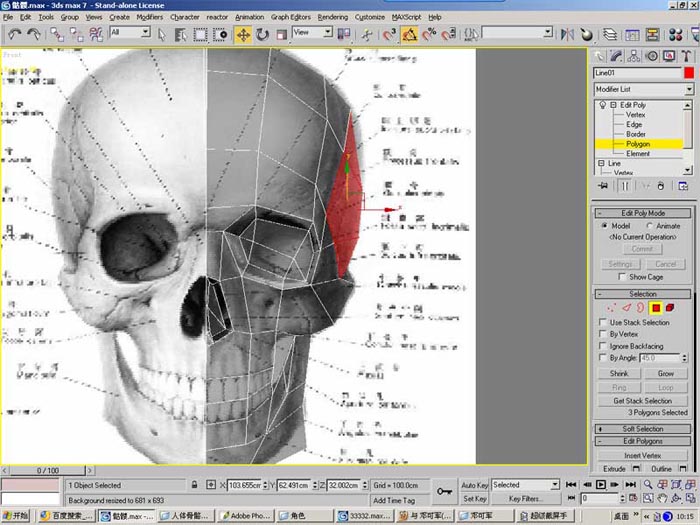Image resolution: width=700 pixels, height=525 pixels.
Task: Open the Customize menu
Action: tap(370, 17)
